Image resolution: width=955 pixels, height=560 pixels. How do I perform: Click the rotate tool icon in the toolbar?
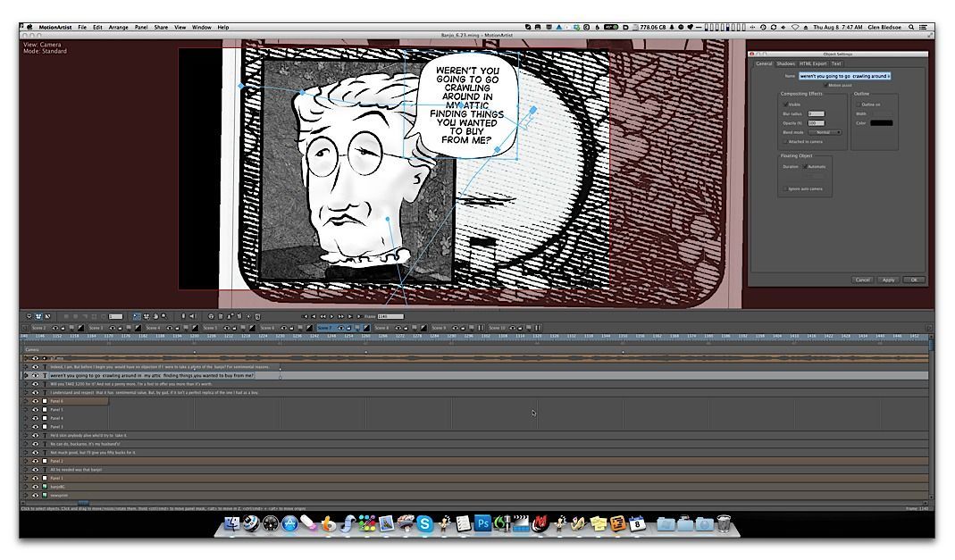pos(155,316)
